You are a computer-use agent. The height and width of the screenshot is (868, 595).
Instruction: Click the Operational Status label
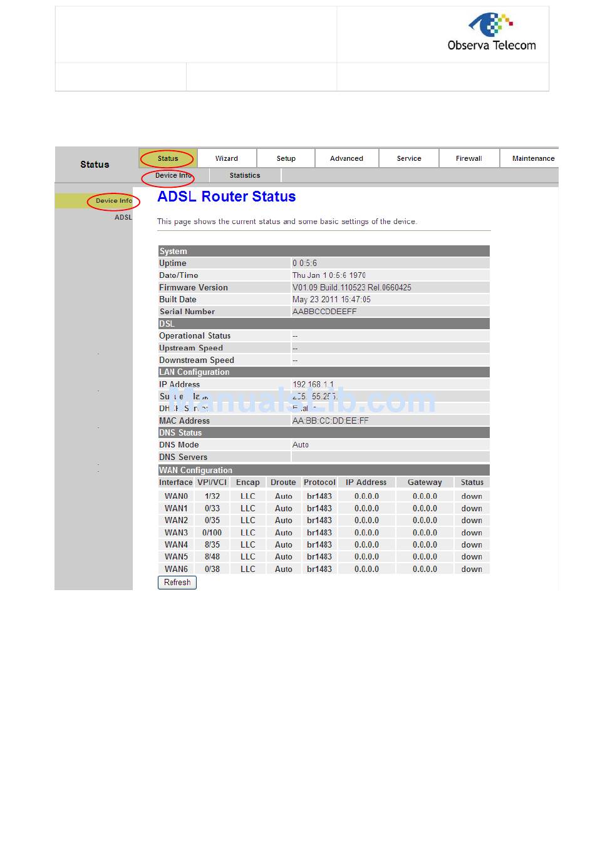pyautogui.click(x=195, y=336)
